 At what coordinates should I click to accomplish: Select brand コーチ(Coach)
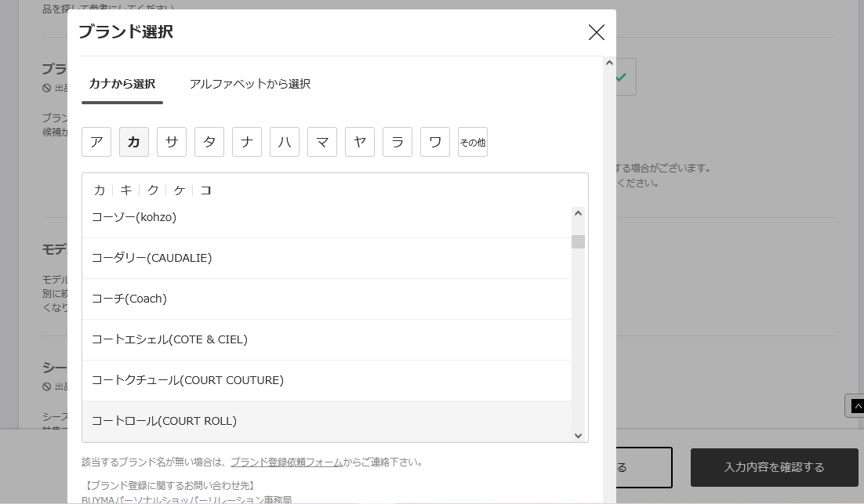pyautogui.click(x=129, y=299)
